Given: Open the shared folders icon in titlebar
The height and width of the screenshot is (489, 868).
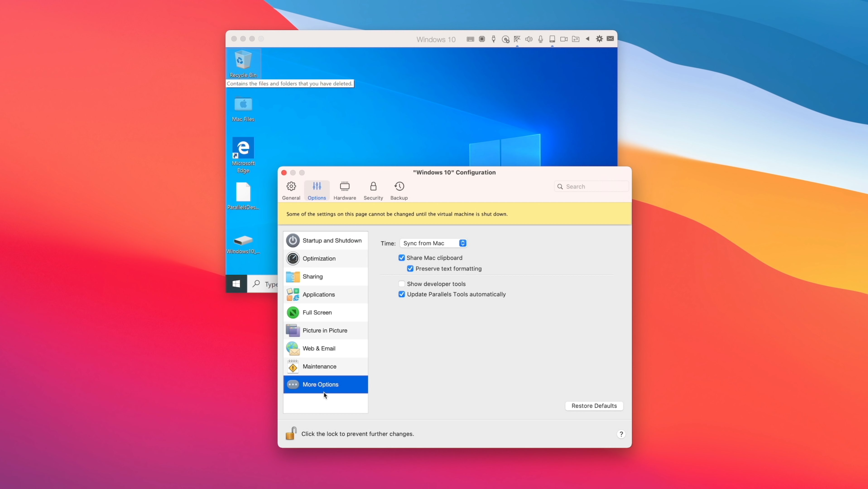Looking at the screenshot, I should tap(575, 39).
